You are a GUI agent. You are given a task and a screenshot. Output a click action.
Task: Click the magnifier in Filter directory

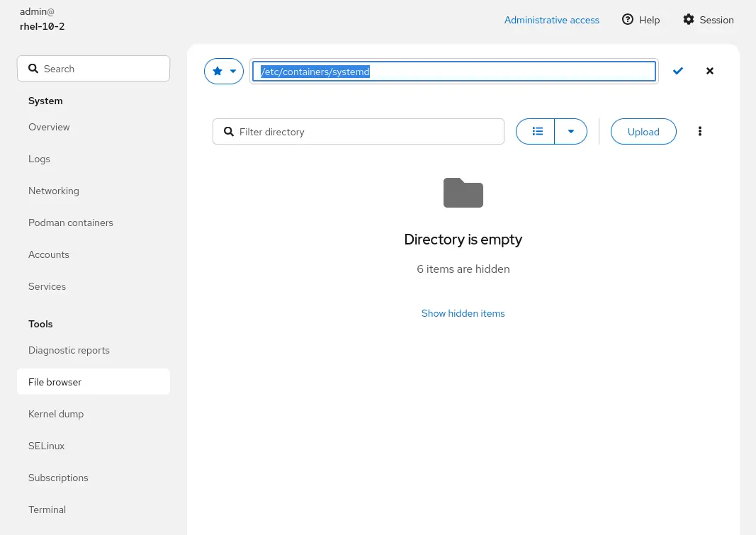229,132
